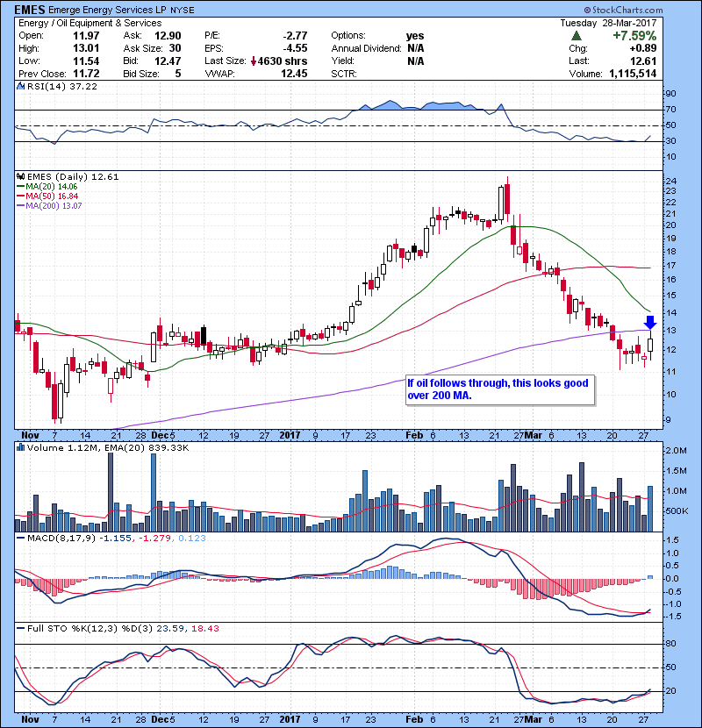Click the Feb label on the price chart axis
Screen dimensions: 702x728
[414, 436]
